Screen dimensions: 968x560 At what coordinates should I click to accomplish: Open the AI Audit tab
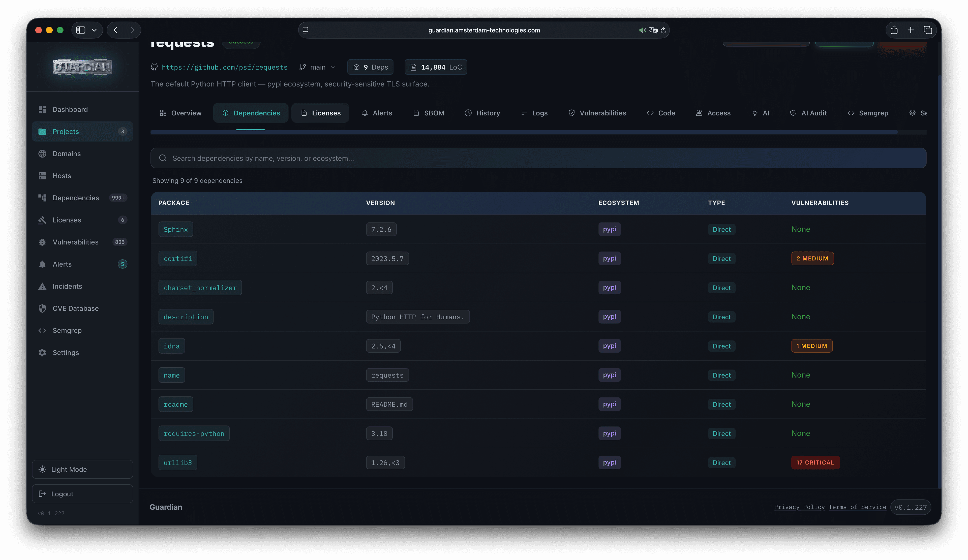[x=808, y=113]
